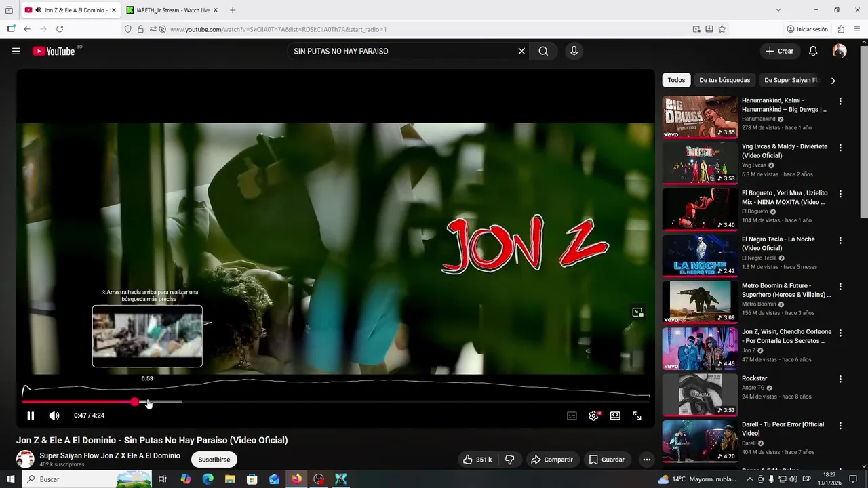Open the player settings gear

593,415
